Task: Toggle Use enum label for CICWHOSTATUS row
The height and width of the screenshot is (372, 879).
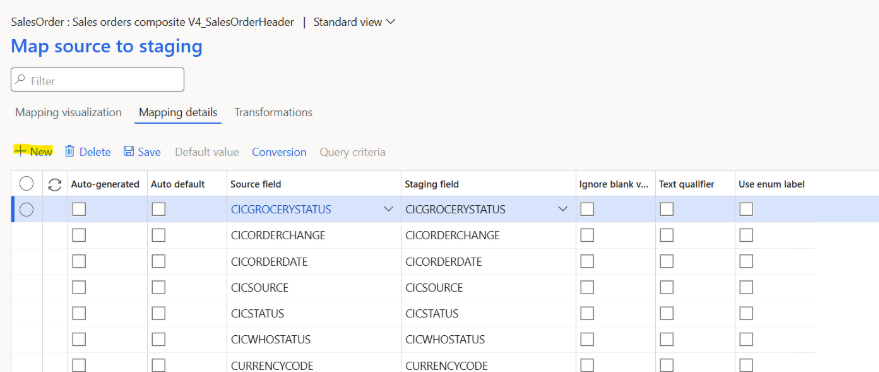Action: (746, 340)
